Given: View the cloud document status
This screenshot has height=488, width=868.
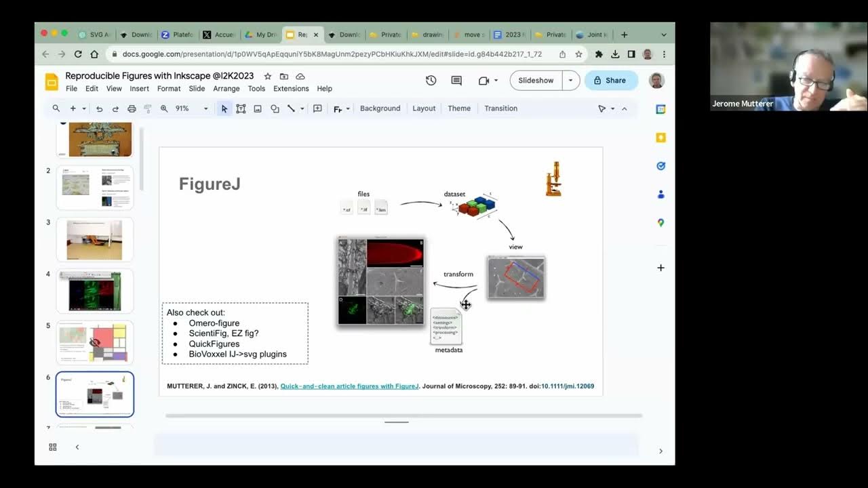Looking at the screenshot, I should [300, 77].
